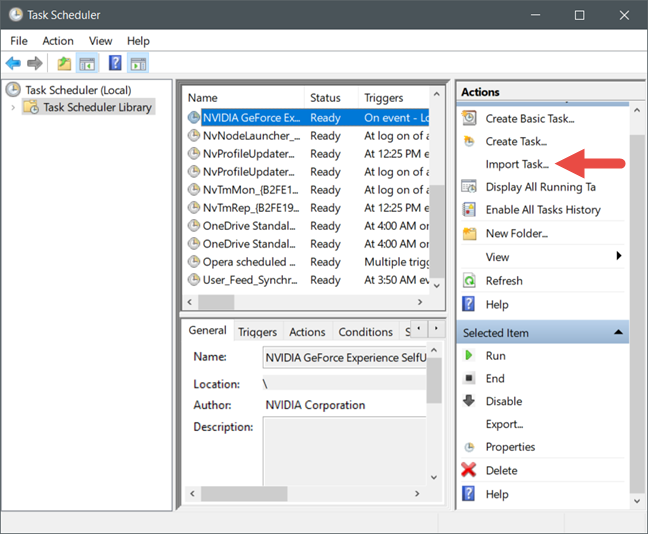Open the Action menu
This screenshot has width=648, height=534.
coord(58,41)
